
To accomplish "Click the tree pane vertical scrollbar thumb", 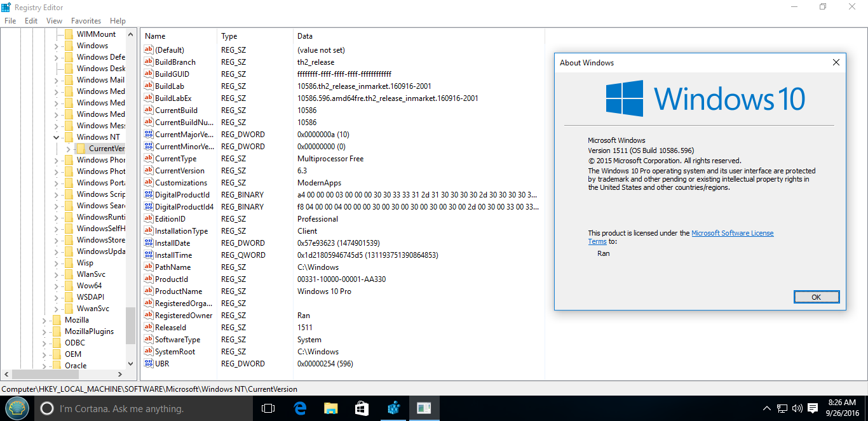I will [x=131, y=324].
